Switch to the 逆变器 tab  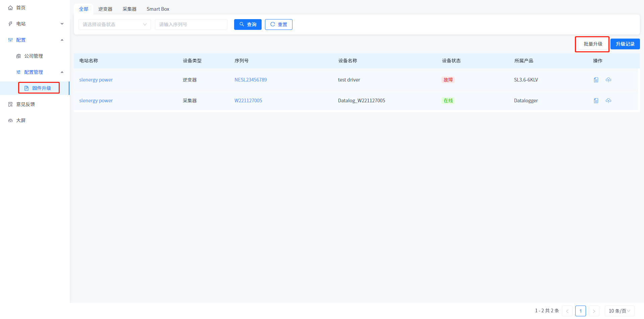105,9
